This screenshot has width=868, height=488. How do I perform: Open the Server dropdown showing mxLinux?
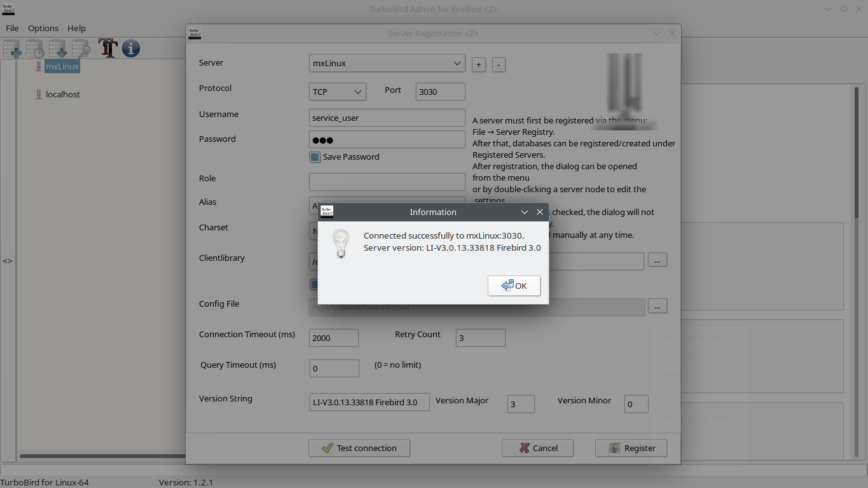[387, 64]
